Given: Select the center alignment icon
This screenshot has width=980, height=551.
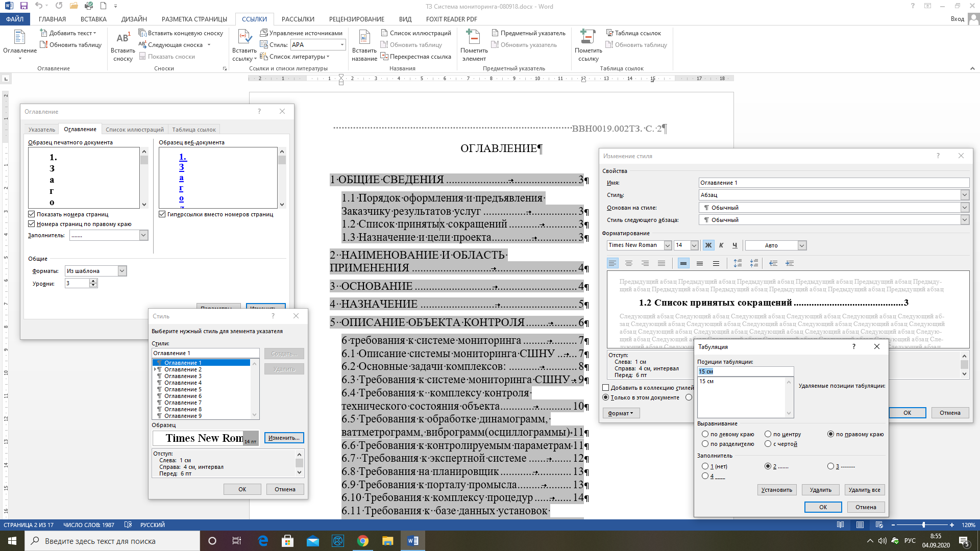Looking at the screenshot, I should point(629,263).
